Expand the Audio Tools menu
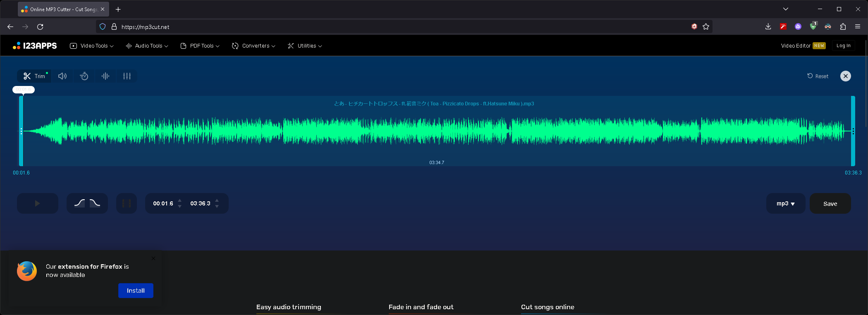Viewport: 868px width, 315px height. 147,46
